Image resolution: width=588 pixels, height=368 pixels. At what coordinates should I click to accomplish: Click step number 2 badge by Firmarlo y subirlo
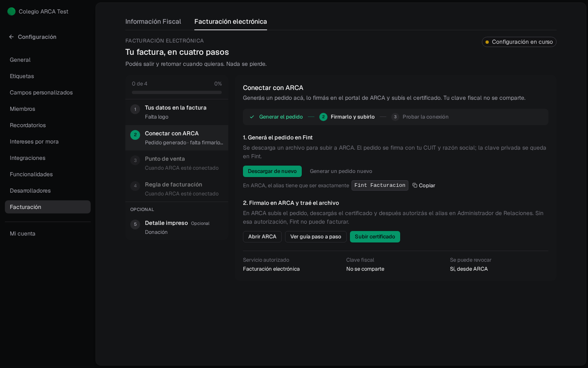323,117
